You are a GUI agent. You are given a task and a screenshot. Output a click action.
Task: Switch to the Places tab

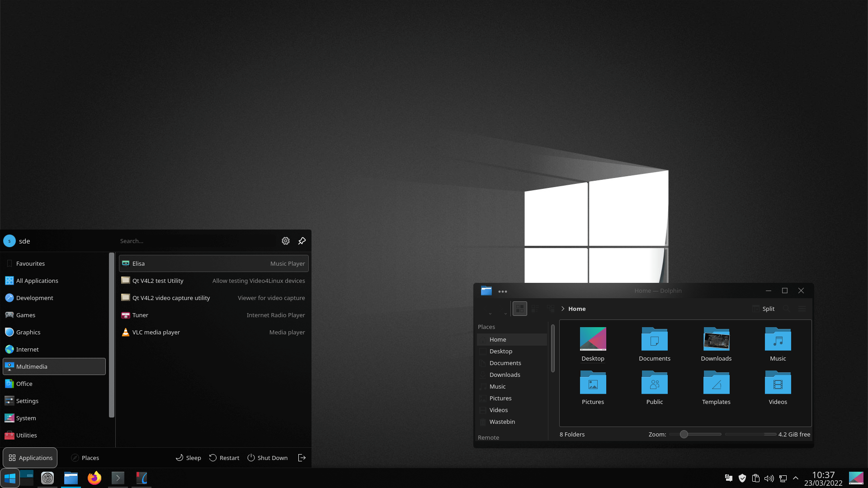click(85, 458)
